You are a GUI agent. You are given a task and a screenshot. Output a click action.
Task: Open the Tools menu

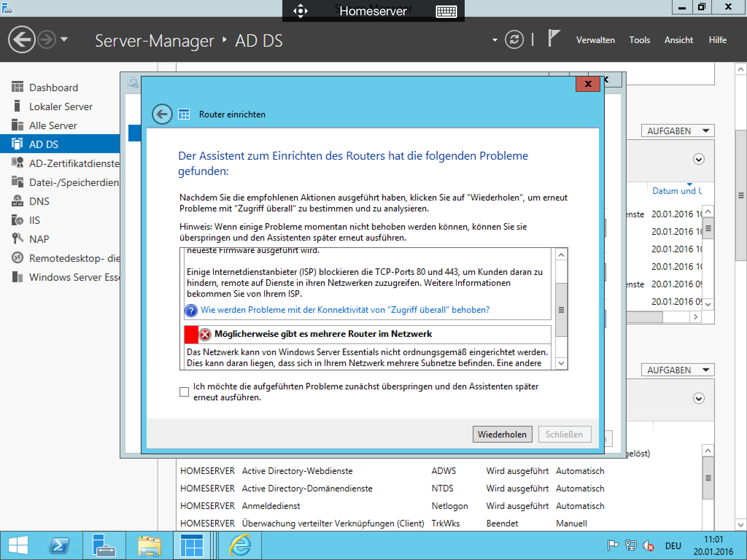click(640, 40)
